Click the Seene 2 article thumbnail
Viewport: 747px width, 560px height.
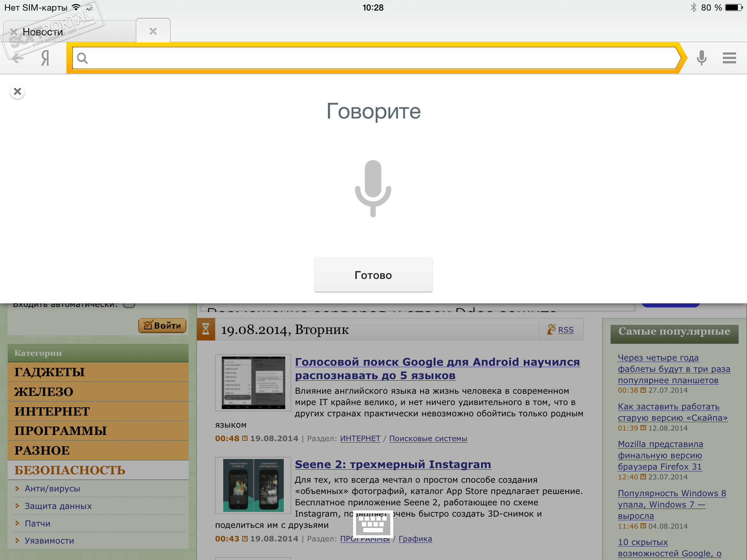(x=253, y=485)
